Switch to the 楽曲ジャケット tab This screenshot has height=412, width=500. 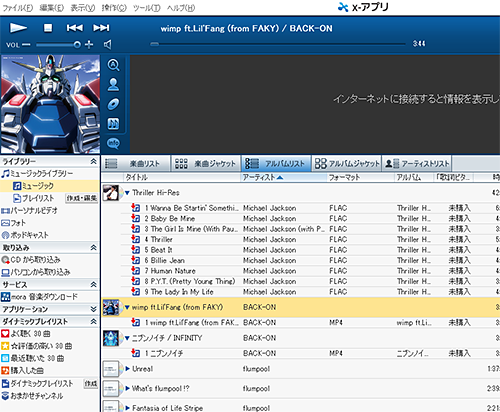coord(206,164)
